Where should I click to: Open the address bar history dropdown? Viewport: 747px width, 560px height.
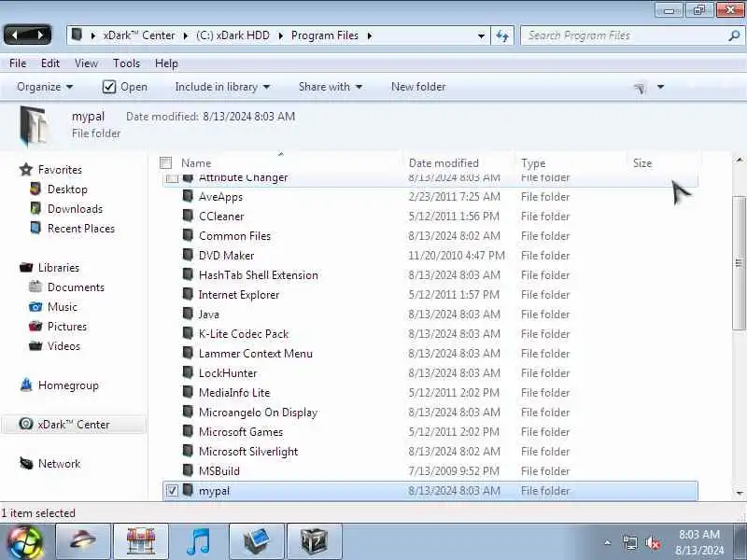[x=481, y=35]
